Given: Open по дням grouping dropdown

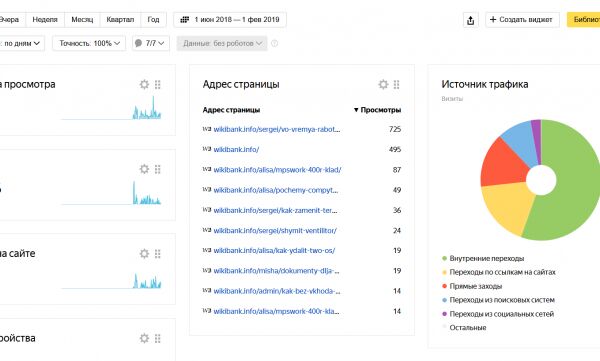Looking at the screenshot, I should [21, 43].
